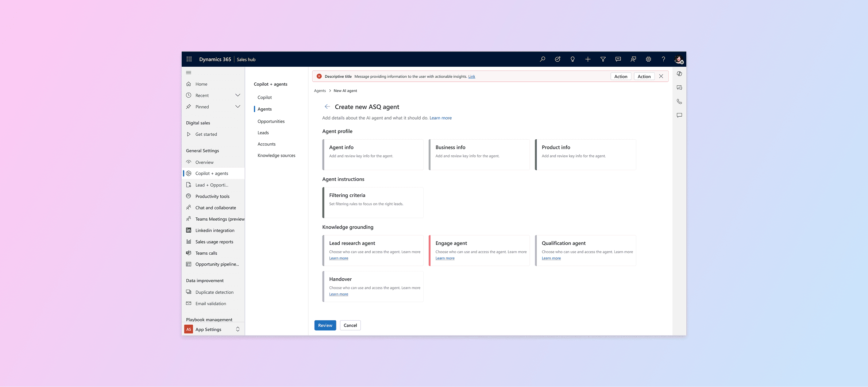Click Learn more link in Engage agent card
Screen dimensions: 868x387
click(445, 258)
